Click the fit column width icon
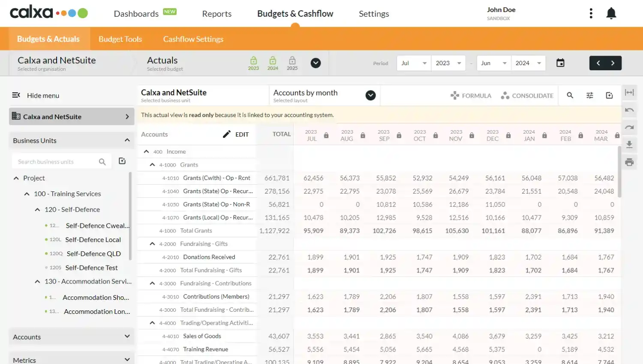 tap(629, 92)
